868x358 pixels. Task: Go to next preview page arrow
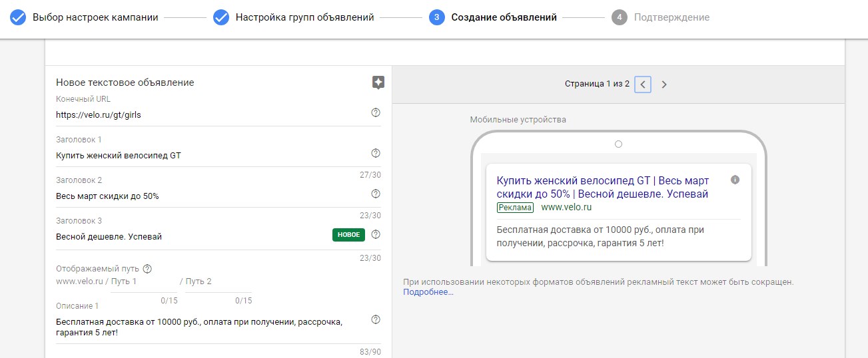pyautogui.click(x=664, y=85)
